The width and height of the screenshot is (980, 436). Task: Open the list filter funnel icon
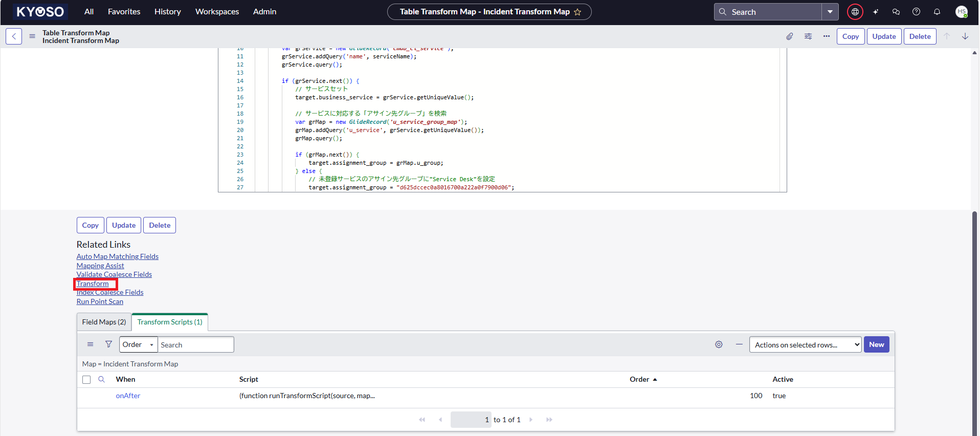pyautogui.click(x=108, y=344)
